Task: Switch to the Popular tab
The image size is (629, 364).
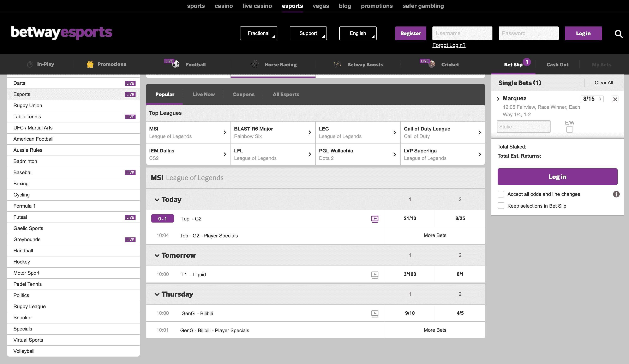Action: click(165, 94)
